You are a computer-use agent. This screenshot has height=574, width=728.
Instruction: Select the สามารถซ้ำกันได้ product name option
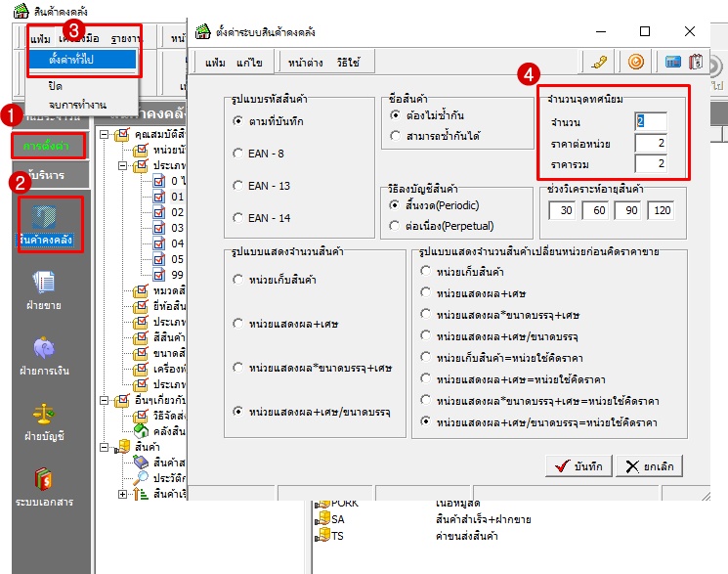point(395,136)
